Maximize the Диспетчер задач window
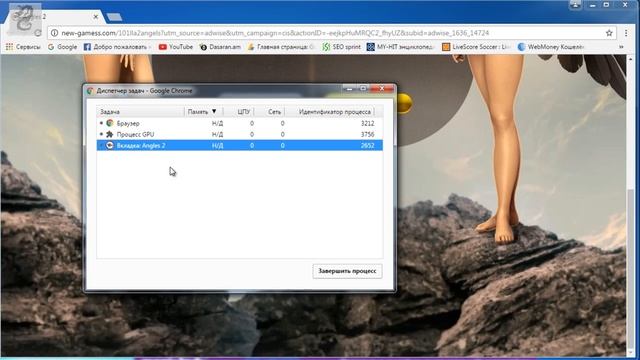Screen dimensions: 640x360 (x=363, y=88)
